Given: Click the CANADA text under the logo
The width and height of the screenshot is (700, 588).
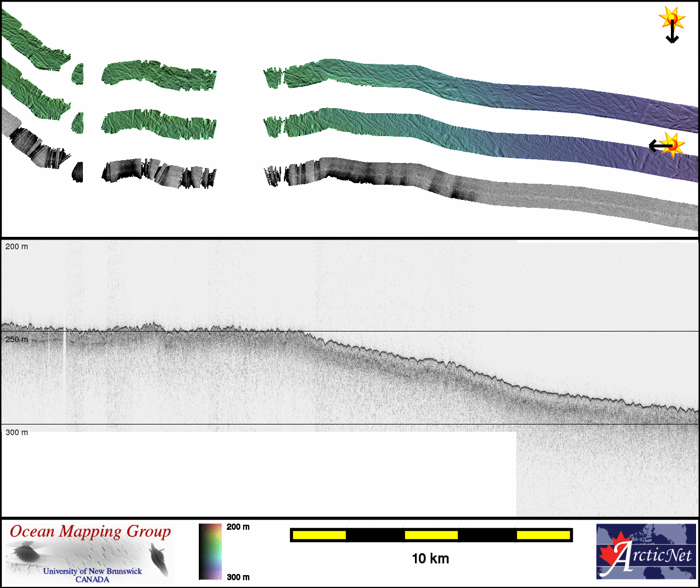Looking at the screenshot, I should pos(92,580).
